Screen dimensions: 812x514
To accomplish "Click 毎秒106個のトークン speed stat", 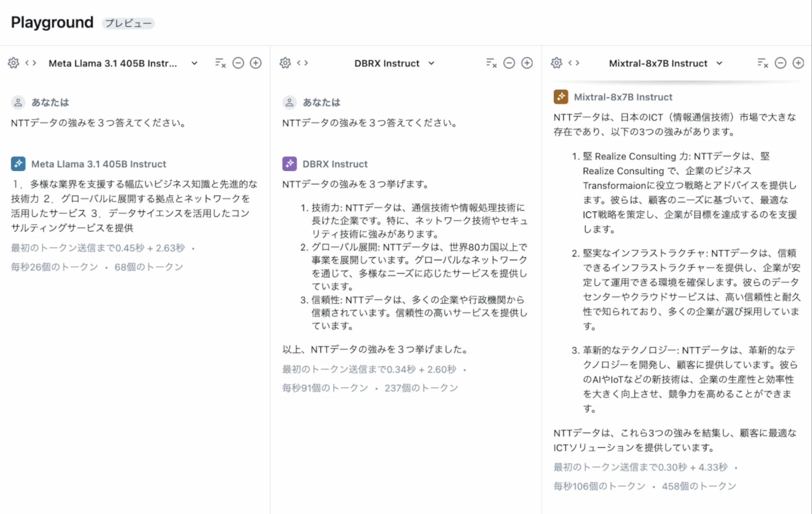I will (599, 486).
